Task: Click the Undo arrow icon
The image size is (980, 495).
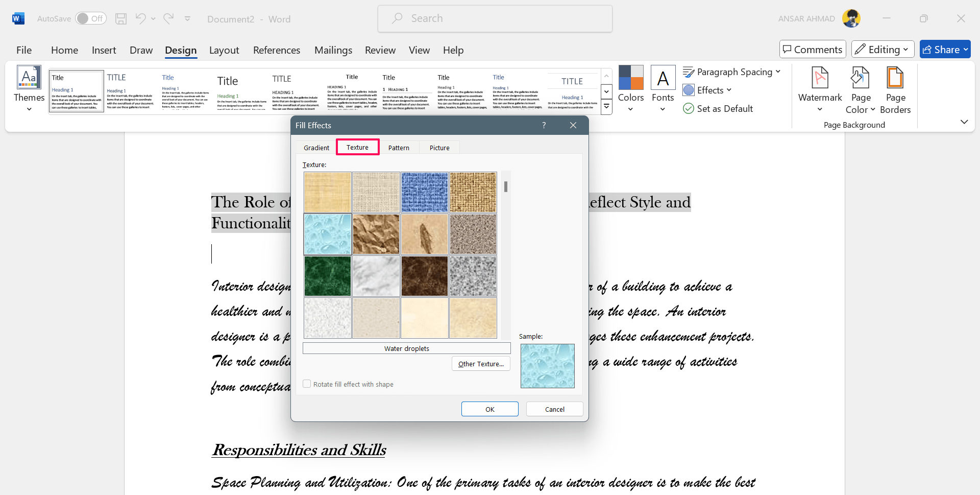Action: [140, 19]
